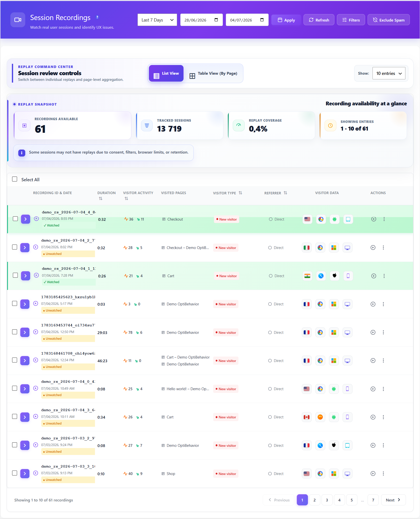Expand the 46:23 duration recording row
This screenshot has width=420, height=519.
click(x=25, y=361)
